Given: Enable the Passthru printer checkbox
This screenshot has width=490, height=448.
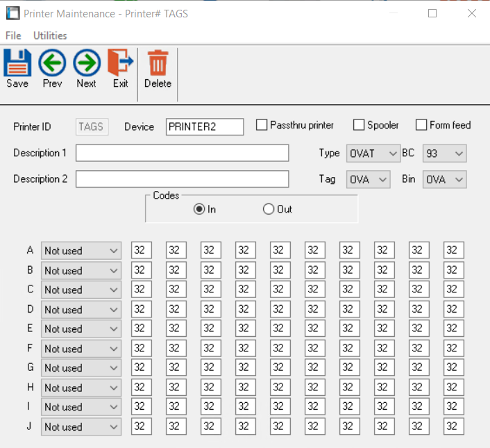Looking at the screenshot, I should click(x=262, y=125).
